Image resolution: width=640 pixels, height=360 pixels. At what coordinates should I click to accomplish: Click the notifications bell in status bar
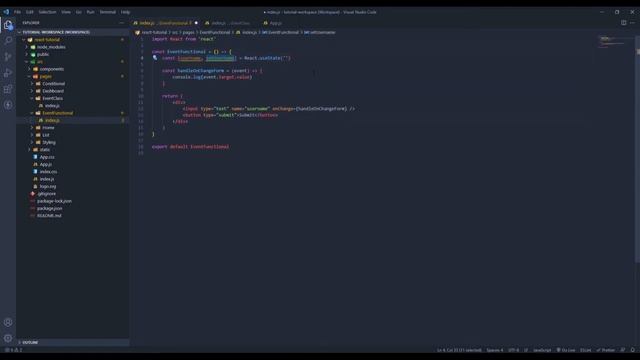tap(633, 350)
